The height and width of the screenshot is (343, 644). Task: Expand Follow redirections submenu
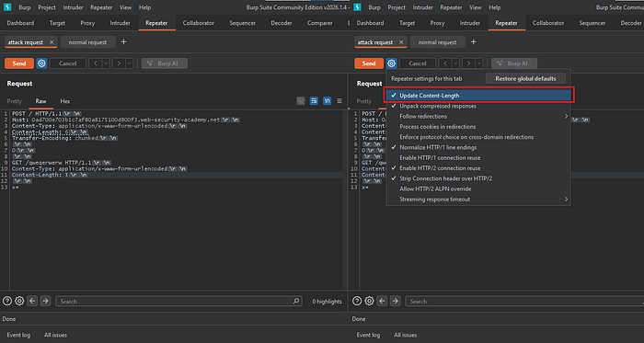[x=478, y=117]
